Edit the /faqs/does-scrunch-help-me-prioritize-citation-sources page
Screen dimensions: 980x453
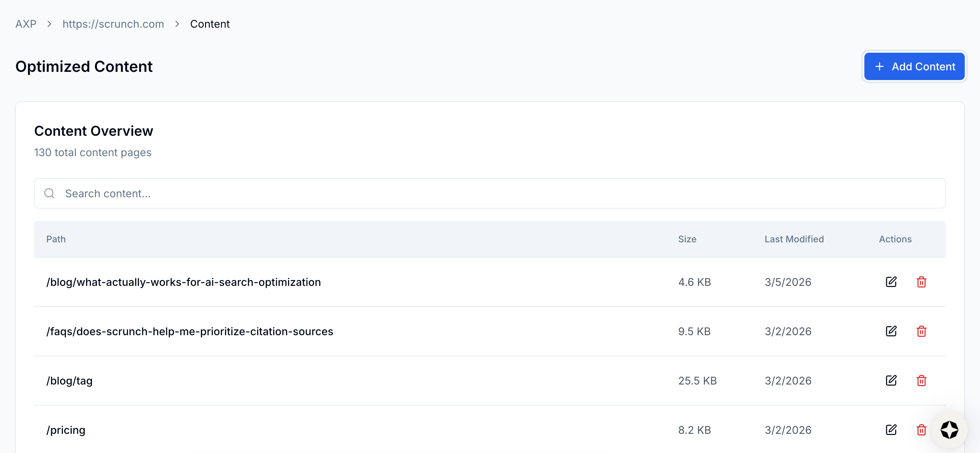pos(891,331)
